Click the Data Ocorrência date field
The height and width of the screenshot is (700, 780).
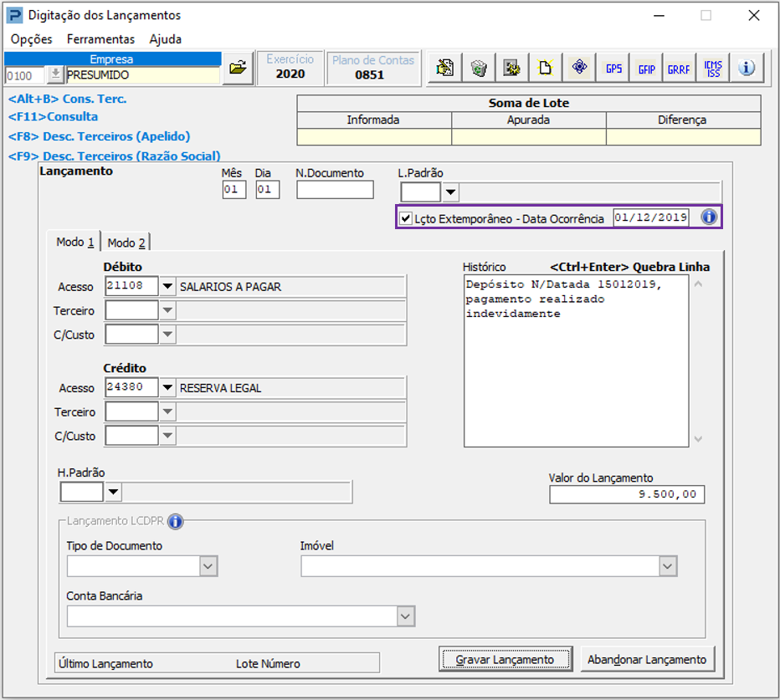click(x=650, y=217)
